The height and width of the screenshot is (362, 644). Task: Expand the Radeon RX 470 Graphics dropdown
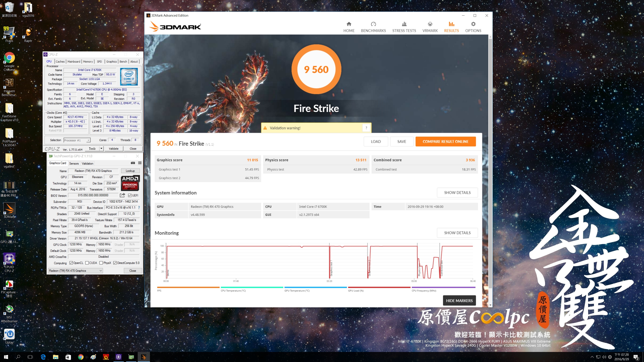(100, 270)
